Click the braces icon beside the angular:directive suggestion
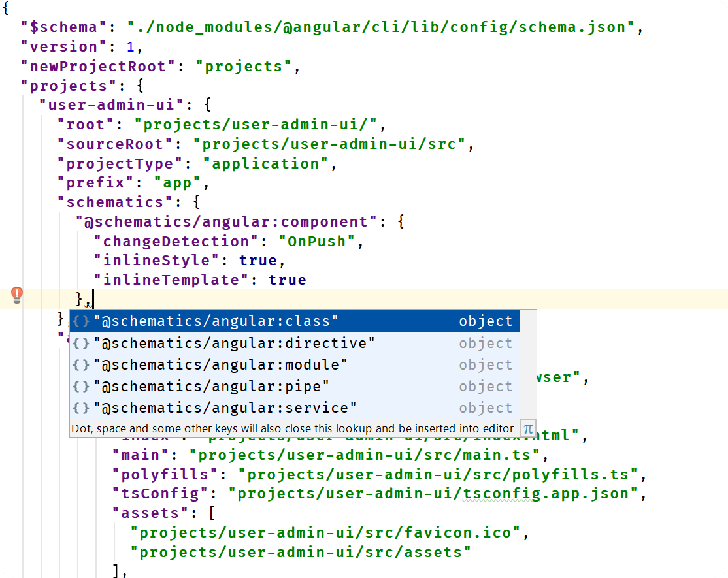 pos(81,343)
